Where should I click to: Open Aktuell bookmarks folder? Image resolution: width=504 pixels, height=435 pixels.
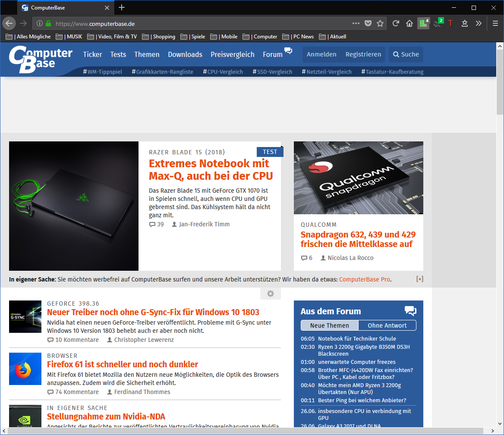coord(333,37)
